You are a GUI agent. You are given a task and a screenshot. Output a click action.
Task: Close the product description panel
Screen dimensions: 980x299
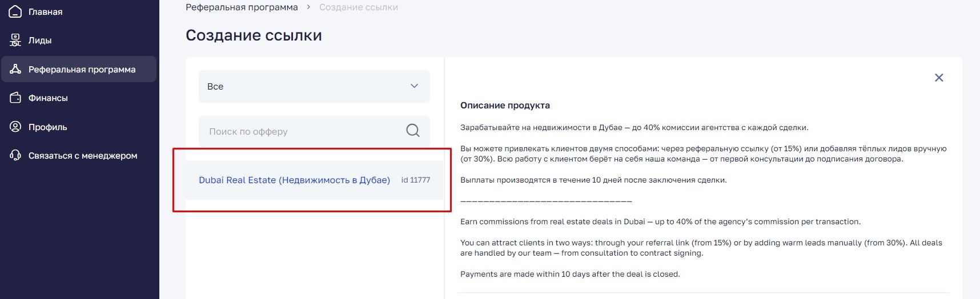(x=938, y=78)
